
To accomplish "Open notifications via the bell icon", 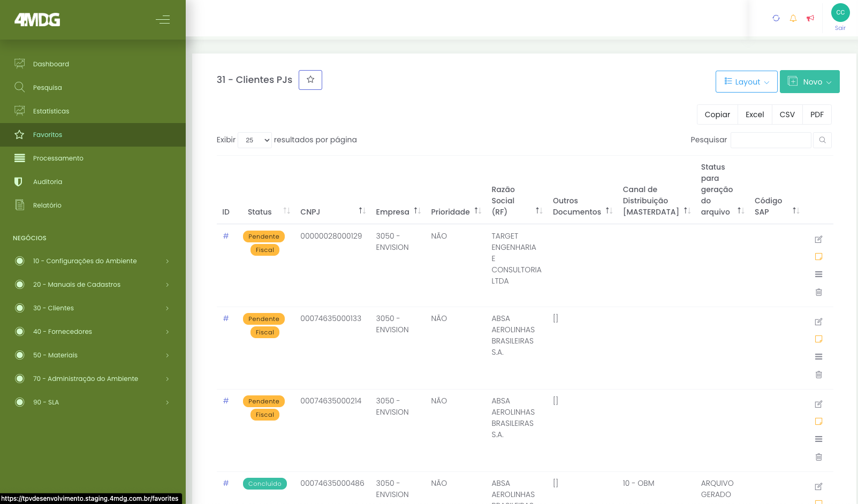I will (x=793, y=18).
